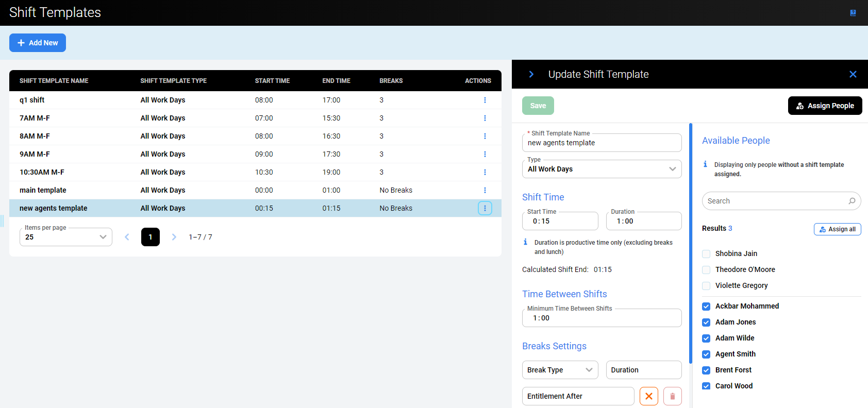Click the search magnifier icon
The image size is (868, 408).
852,201
